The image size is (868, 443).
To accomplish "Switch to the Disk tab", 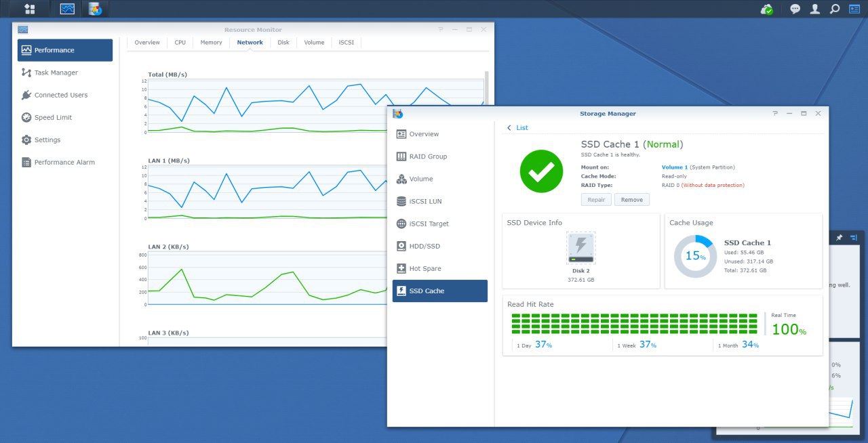I will coord(283,42).
